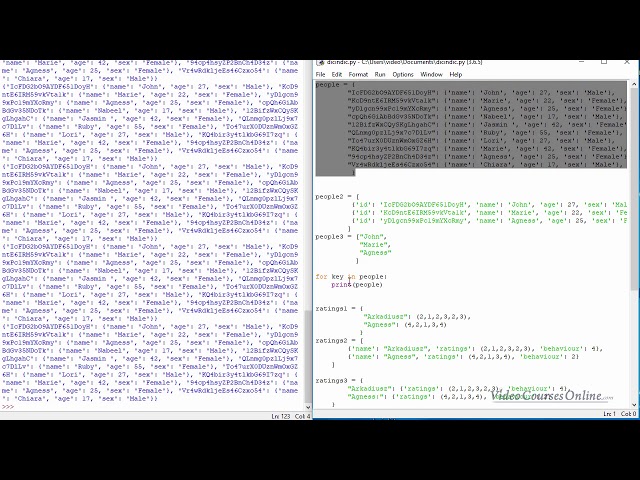Screen dimensions: 640x480
Task: Open the Edit menu
Action: [337, 74]
